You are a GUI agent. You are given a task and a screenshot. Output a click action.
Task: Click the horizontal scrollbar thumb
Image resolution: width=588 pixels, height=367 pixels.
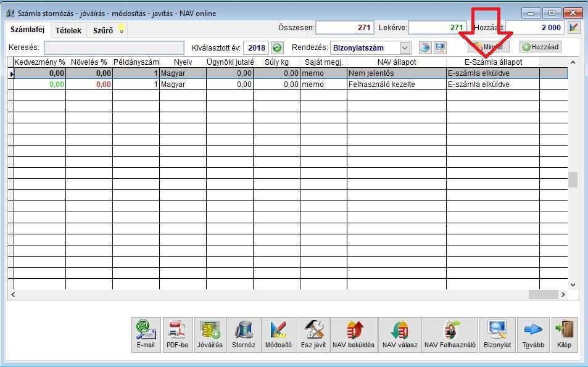544,295
